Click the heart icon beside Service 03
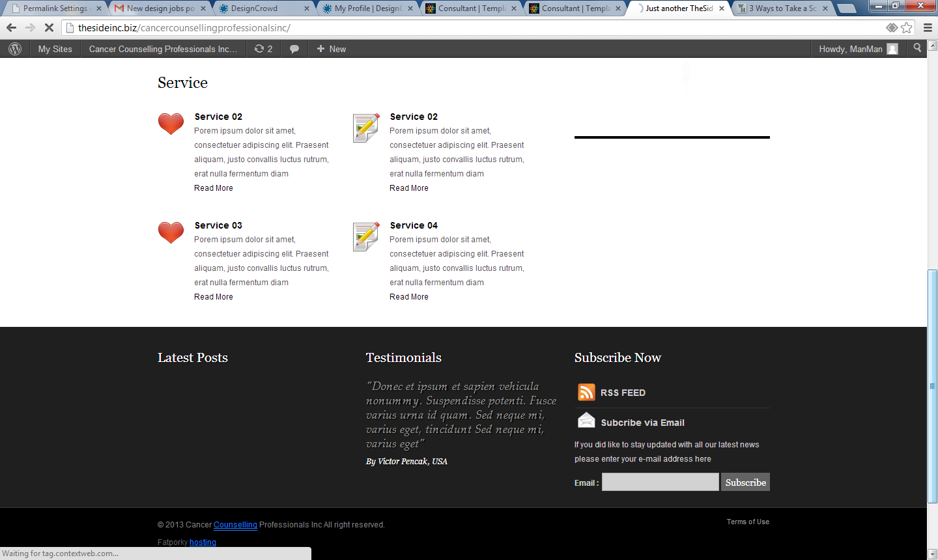Viewport: 938px width, 560px height. (171, 232)
